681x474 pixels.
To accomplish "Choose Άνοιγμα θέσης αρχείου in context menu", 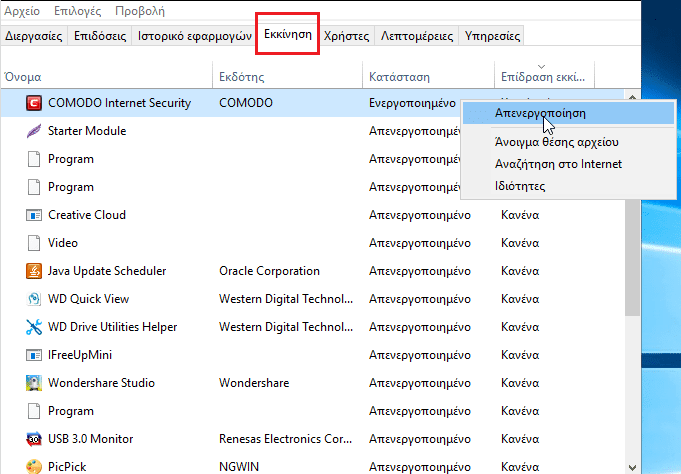I will point(568,142).
